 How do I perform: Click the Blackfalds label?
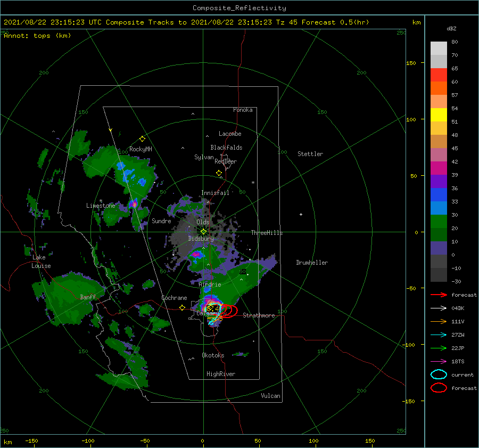pos(226,148)
